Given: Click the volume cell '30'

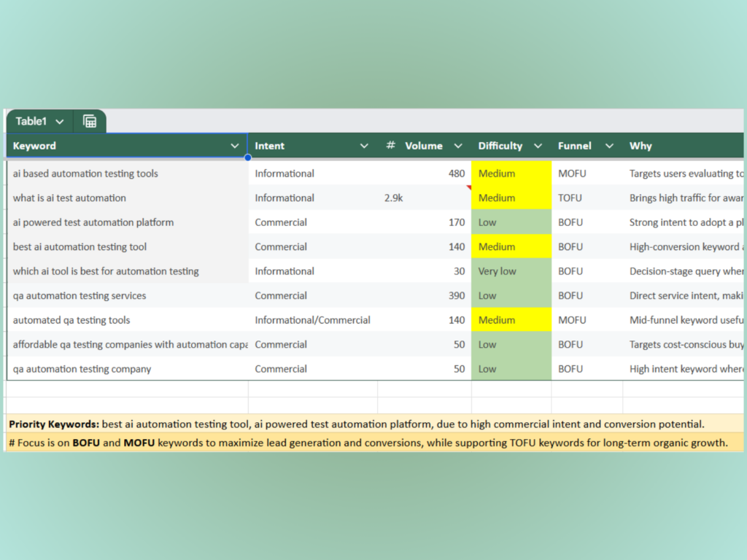Looking at the screenshot, I should pos(425,271).
